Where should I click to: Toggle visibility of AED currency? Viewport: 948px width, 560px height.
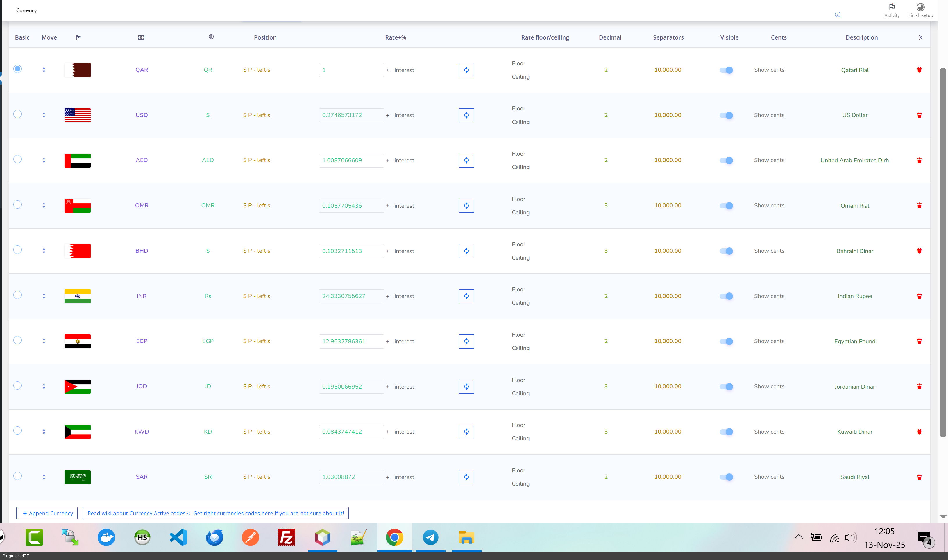point(726,160)
